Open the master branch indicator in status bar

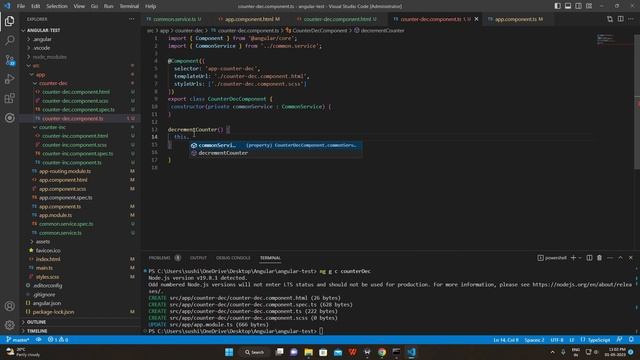[18, 340]
